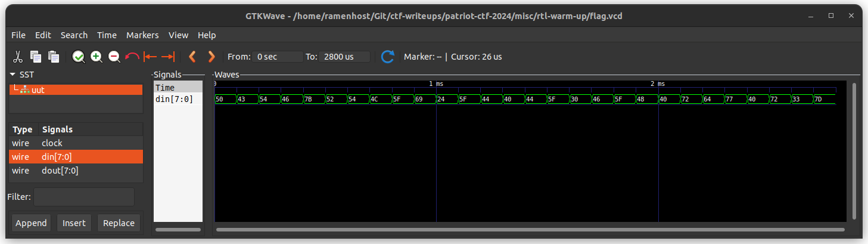Find previous edge with left chevron
This screenshot has width=868, height=244.
pyautogui.click(x=192, y=57)
